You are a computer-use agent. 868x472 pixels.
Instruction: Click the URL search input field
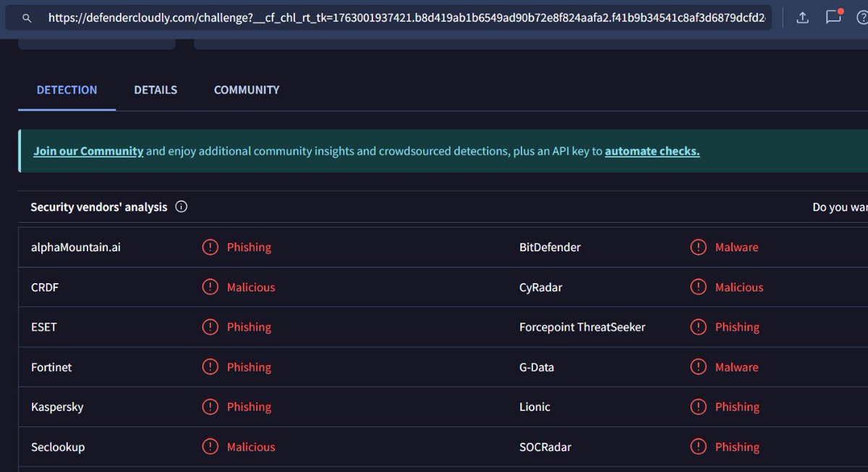click(x=388, y=17)
